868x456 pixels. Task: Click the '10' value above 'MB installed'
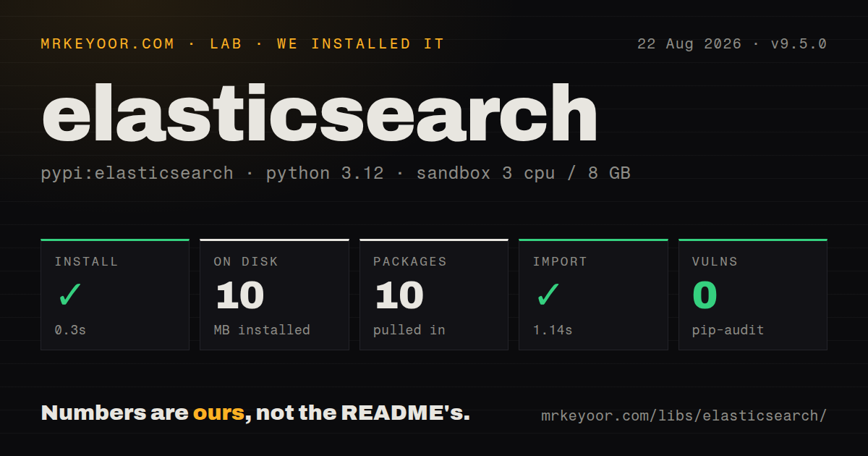point(240,295)
